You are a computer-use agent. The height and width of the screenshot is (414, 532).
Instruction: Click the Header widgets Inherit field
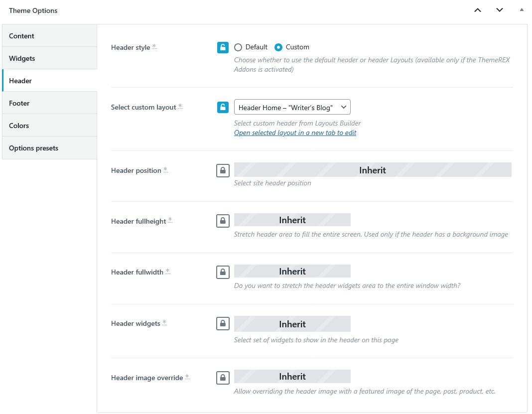(292, 324)
